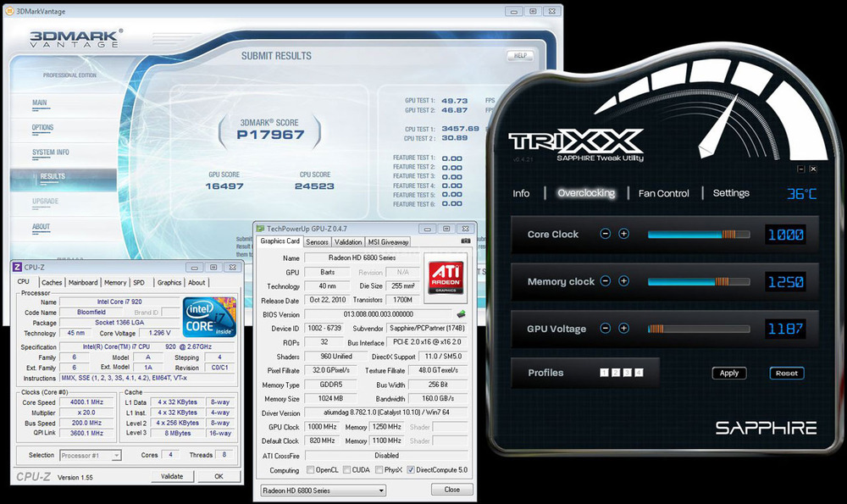
Task: Increase Core Clock with the plus button
Action: [624, 234]
